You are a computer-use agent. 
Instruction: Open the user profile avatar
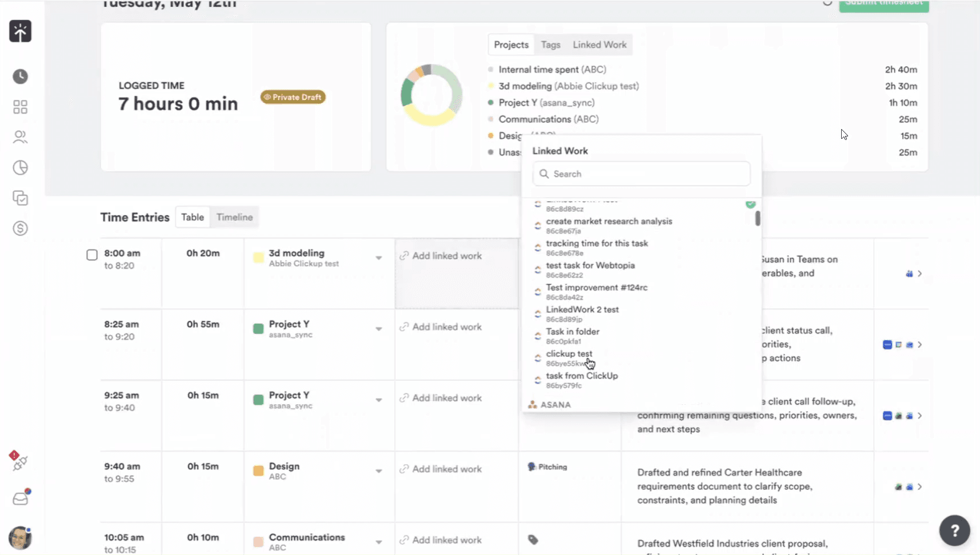(20, 538)
